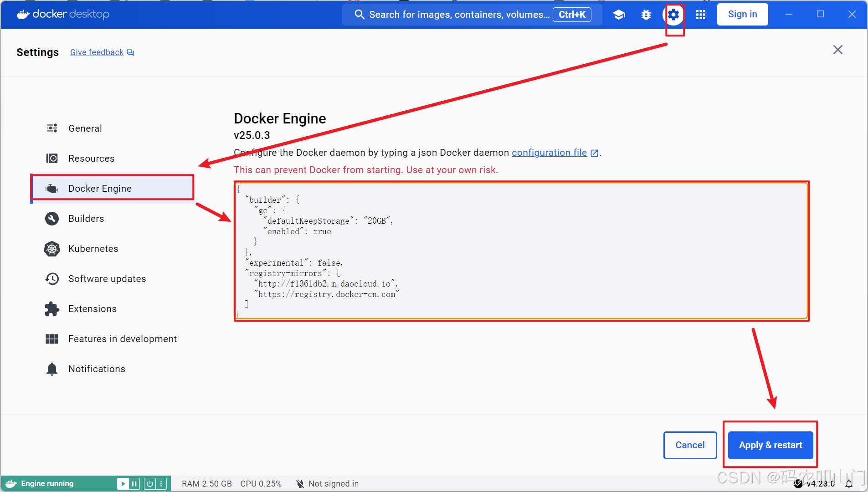Open the Kubernetes settings section
The height and width of the screenshot is (492, 868).
click(113, 249)
